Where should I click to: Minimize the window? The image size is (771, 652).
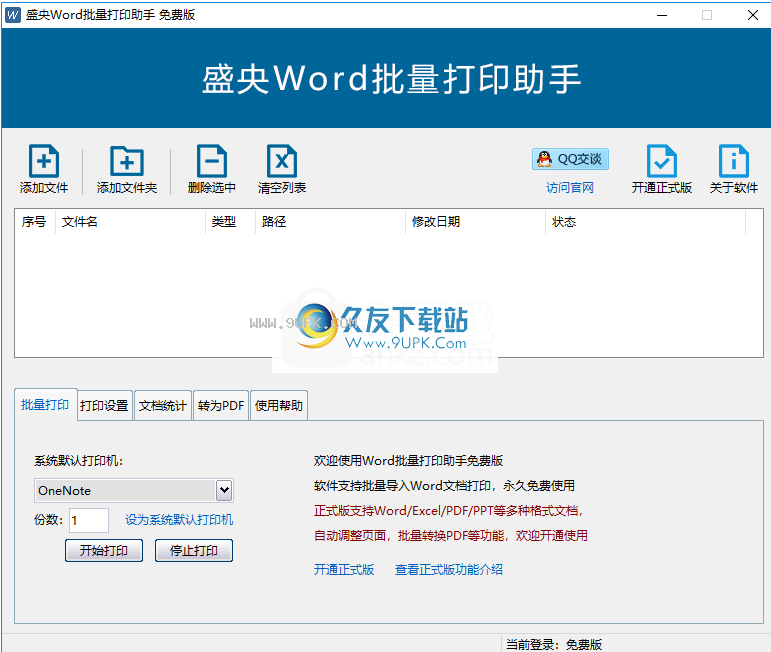tap(662, 15)
